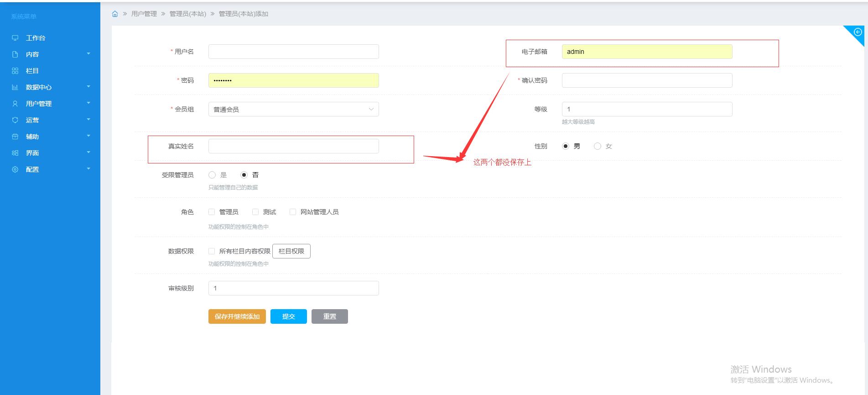868x395 pixels.
Task: Click the 工作台 monitor icon in sidebar
Action: [x=15, y=38]
